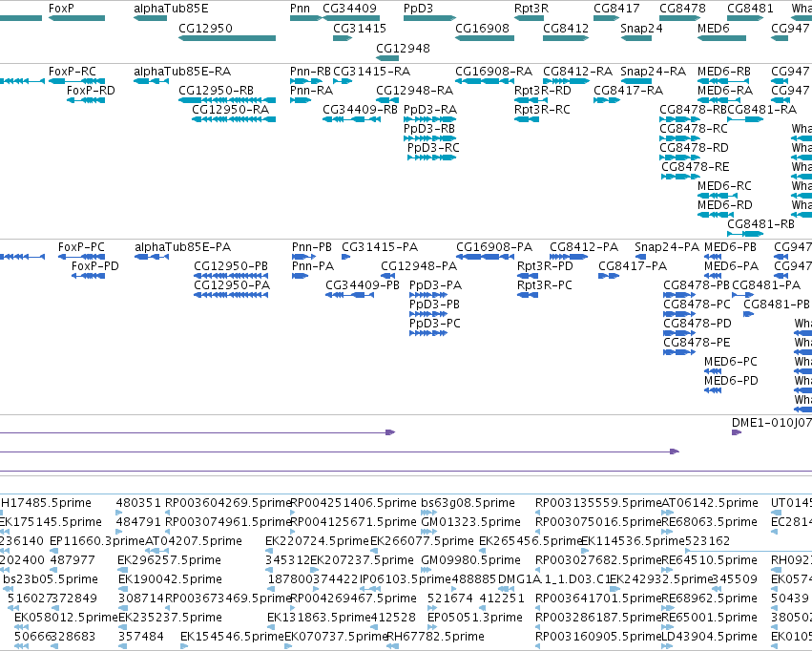
Task: Select the CG16908-PA protein glyph
Action: coord(486,257)
